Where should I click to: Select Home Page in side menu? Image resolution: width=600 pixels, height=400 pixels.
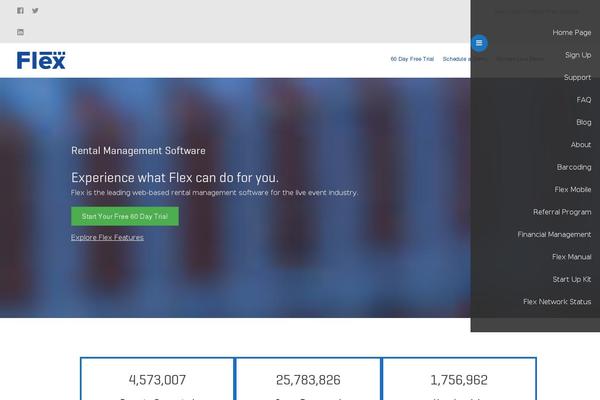click(572, 33)
